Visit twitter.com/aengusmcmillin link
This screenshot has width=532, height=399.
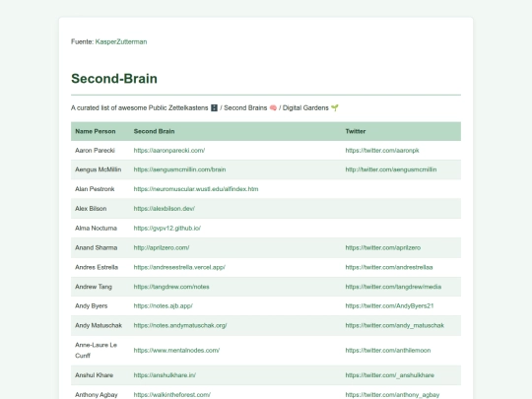[391, 169]
